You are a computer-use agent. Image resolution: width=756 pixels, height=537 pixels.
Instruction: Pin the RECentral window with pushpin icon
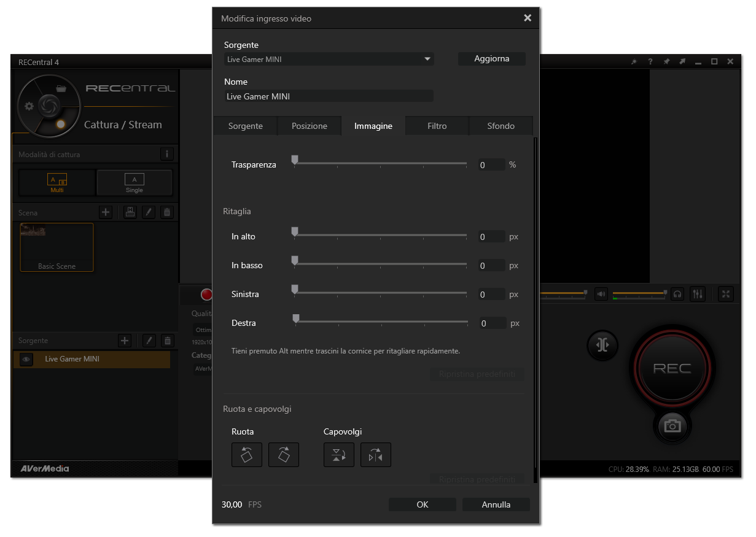pos(666,62)
